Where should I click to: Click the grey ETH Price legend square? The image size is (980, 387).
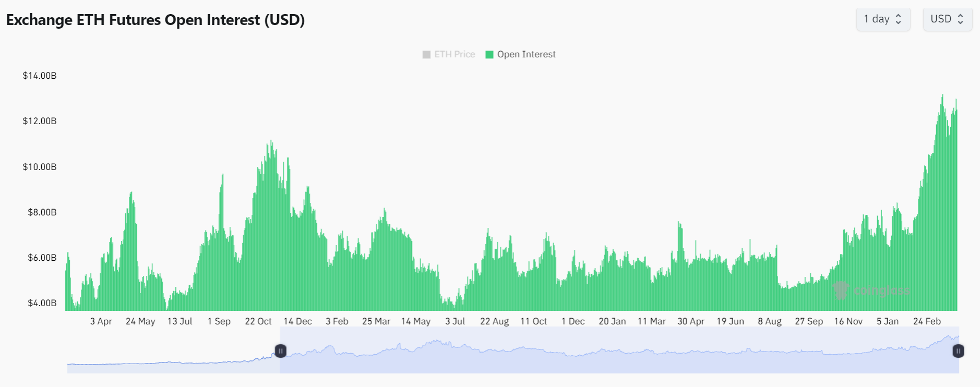pyautogui.click(x=426, y=55)
